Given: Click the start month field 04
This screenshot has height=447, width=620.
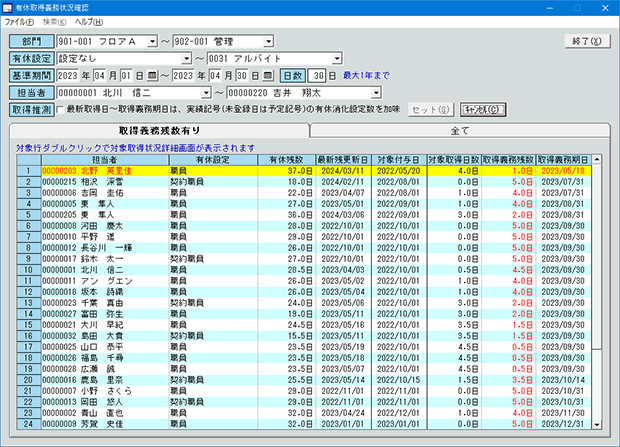Looking at the screenshot, I should pos(99,76).
